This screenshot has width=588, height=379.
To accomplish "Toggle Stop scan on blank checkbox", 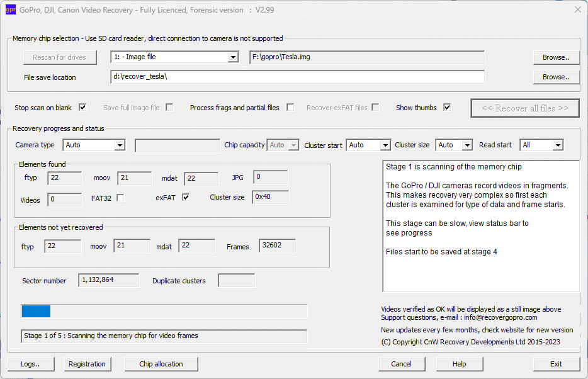I will (82, 108).
